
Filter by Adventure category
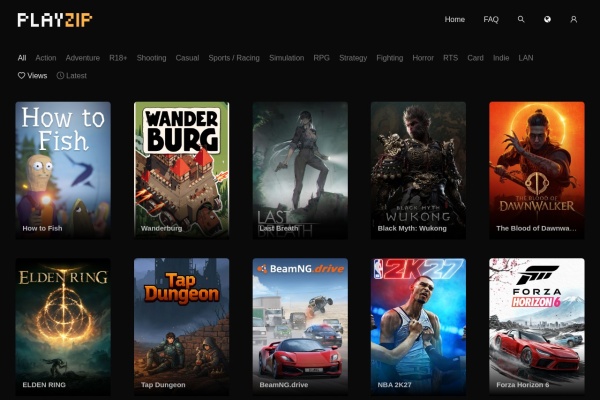(83, 58)
